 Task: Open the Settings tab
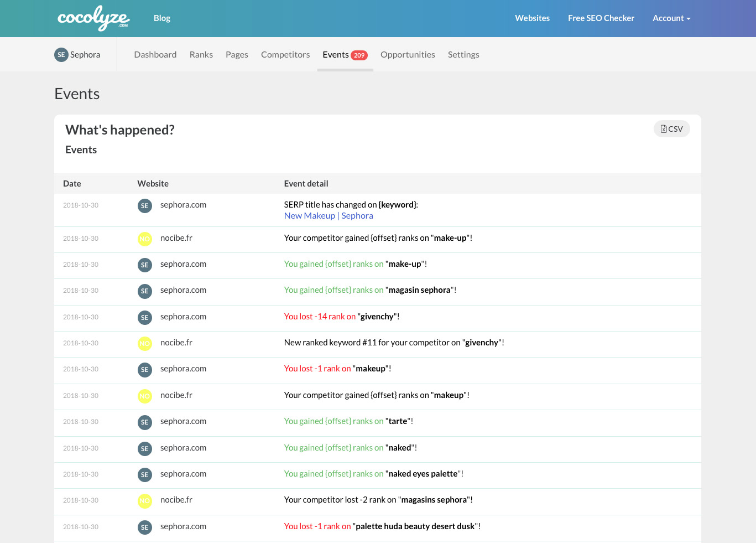(463, 55)
